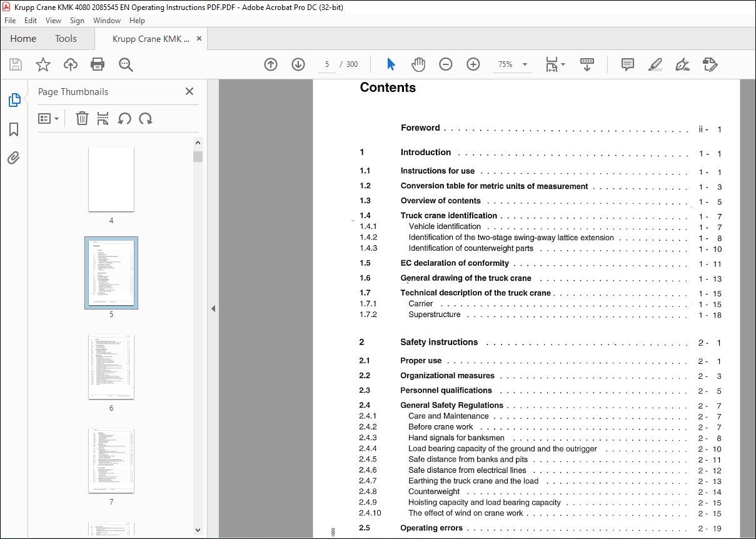Open the fit page options tool
This screenshot has width=756, height=539.
(x=555, y=64)
